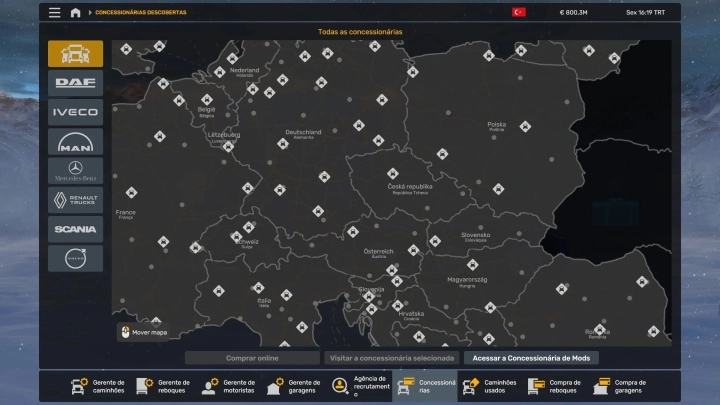Image resolution: width=720 pixels, height=405 pixels.
Task: Open Gerente de caminhões tab
Action: pyautogui.click(x=98, y=386)
